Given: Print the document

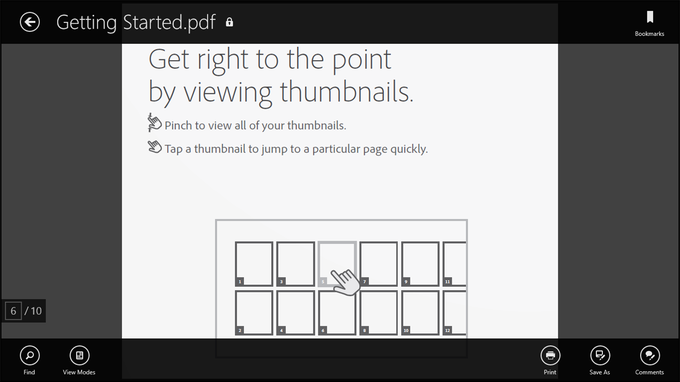Looking at the screenshot, I should point(550,360).
